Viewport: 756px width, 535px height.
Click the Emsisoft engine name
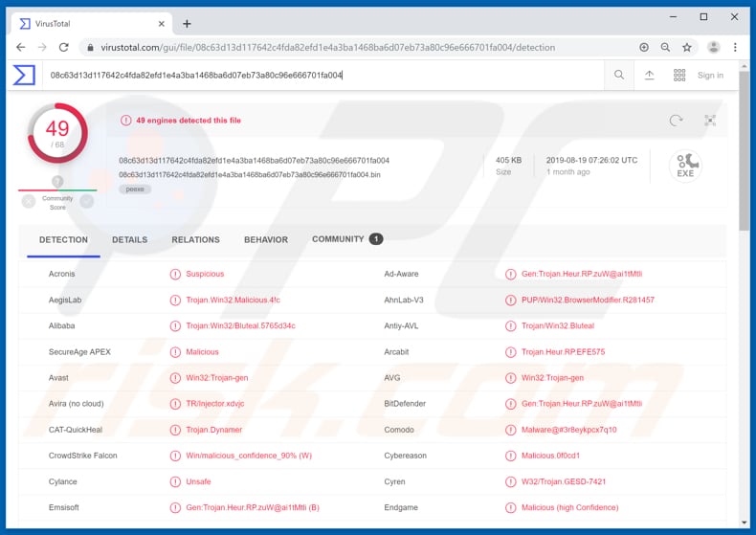[x=64, y=507]
